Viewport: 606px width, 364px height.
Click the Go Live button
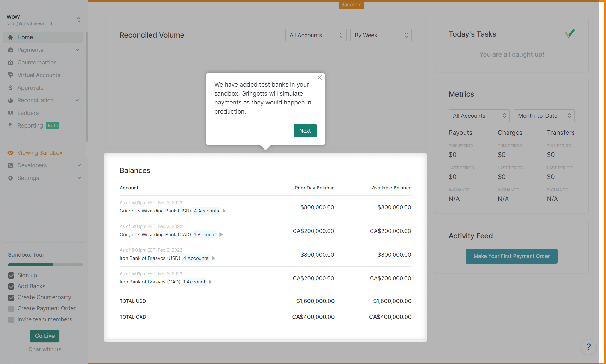coord(45,336)
